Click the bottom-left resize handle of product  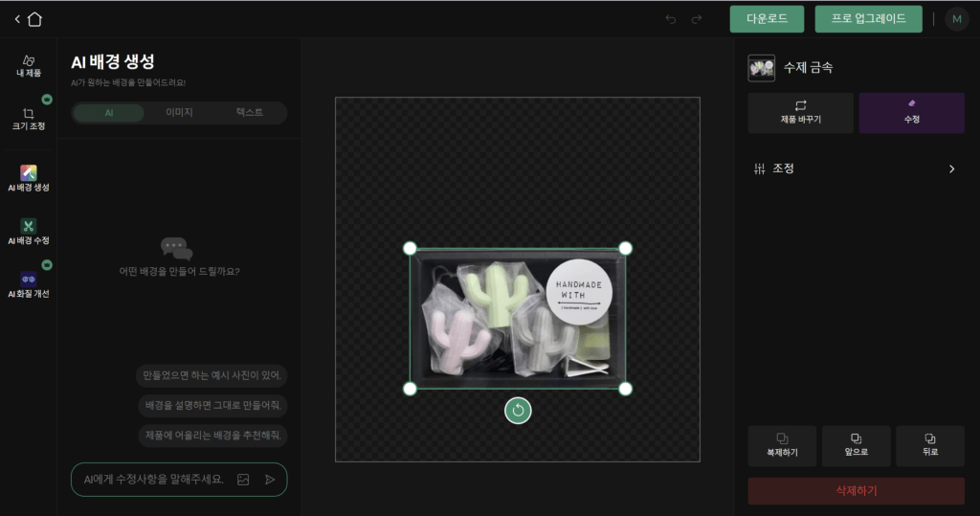pyautogui.click(x=410, y=389)
